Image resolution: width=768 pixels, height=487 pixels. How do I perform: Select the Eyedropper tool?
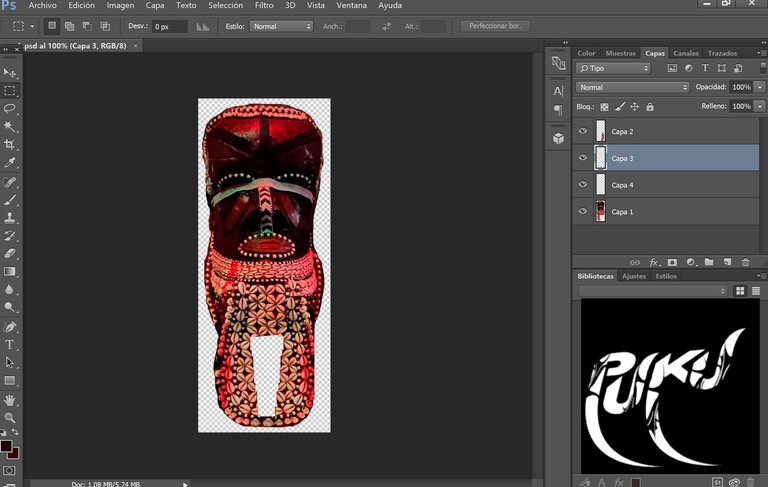(x=9, y=162)
